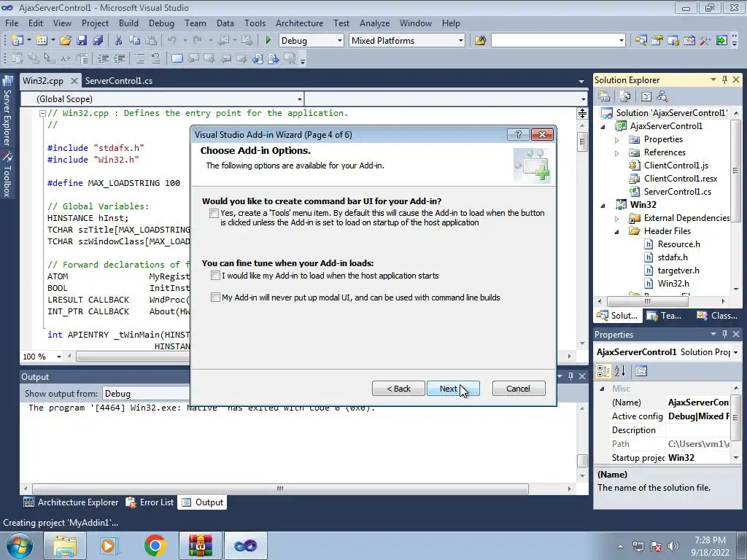Click the Open File folder icon

[66, 41]
